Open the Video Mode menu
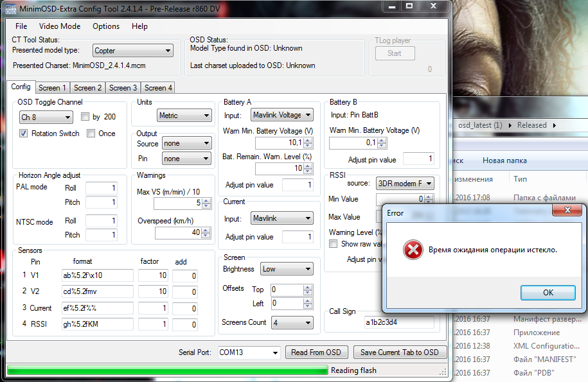This screenshot has width=588, height=382. coord(60,26)
